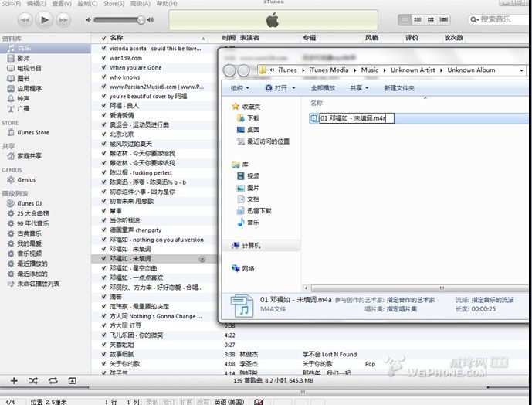Uncheck '陈以桐 - fucking perfect'

pyautogui.click(x=103, y=172)
